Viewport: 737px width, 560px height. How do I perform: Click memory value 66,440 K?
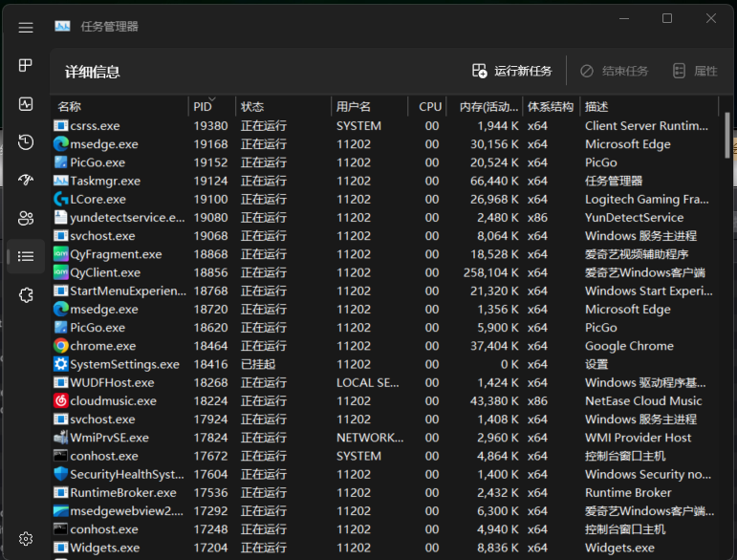tap(494, 181)
